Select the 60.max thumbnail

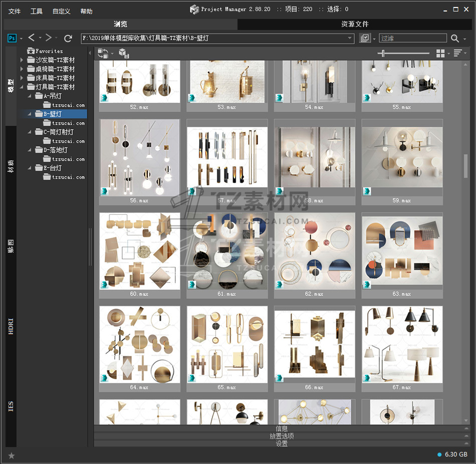[x=139, y=251]
